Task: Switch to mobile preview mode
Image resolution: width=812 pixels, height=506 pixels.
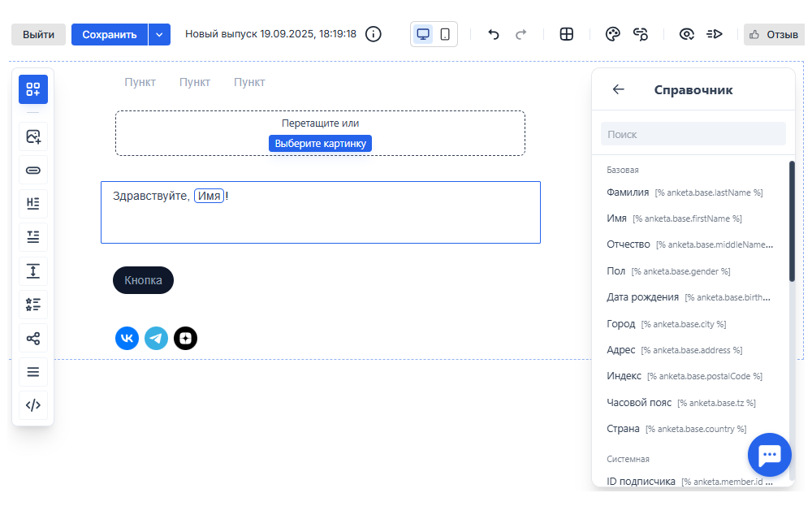Action: (x=445, y=34)
